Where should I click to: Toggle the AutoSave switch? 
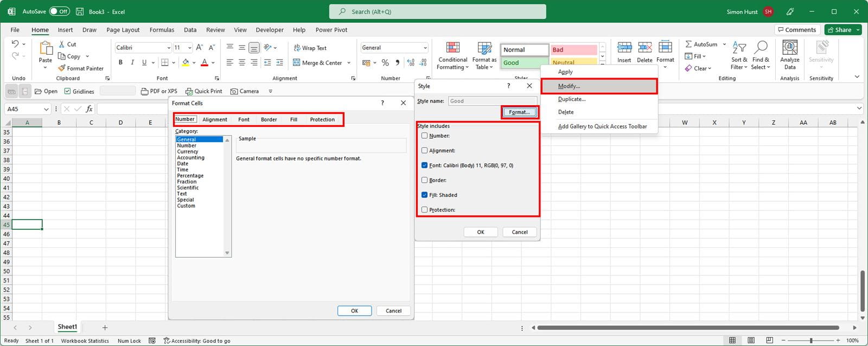(59, 11)
